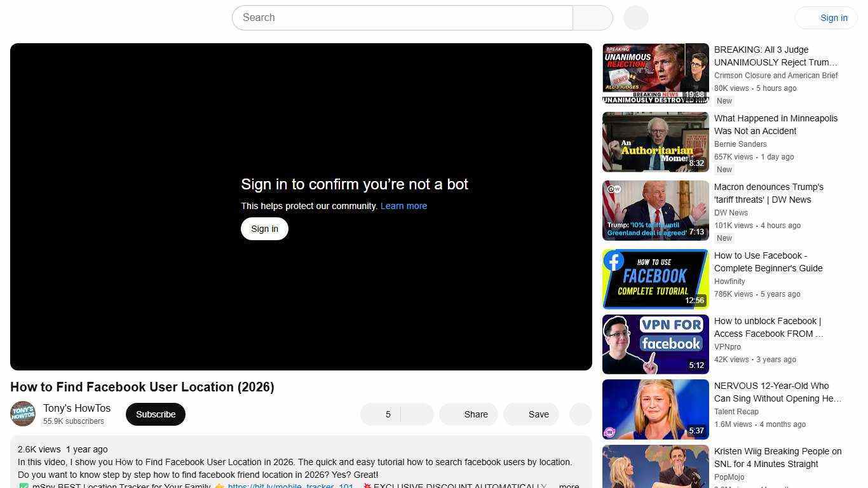
Task: Open the Learn more link
Action: point(403,205)
